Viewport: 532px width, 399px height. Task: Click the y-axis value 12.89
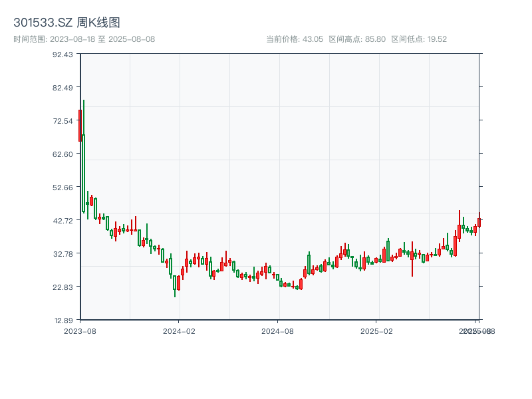(x=63, y=321)
